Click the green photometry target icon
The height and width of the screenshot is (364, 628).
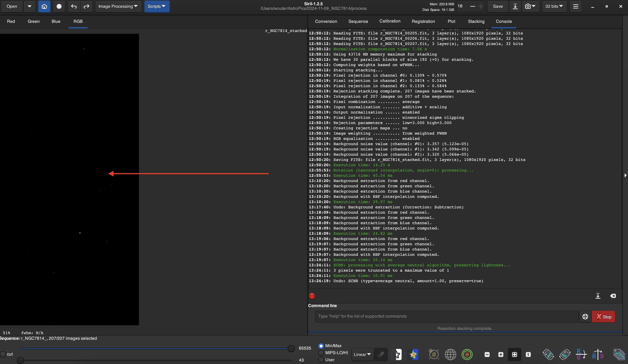click(x=467, y=354)
